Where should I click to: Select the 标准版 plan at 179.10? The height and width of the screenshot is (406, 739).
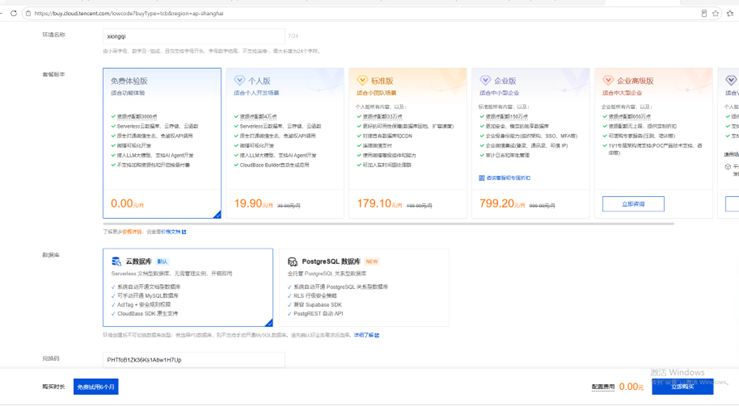[408, 143]
